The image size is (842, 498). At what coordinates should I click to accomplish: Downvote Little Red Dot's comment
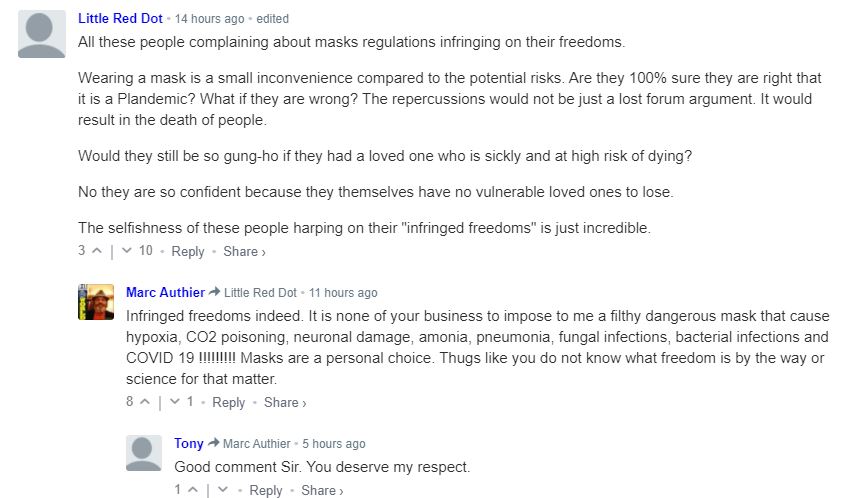coord(127,251)
